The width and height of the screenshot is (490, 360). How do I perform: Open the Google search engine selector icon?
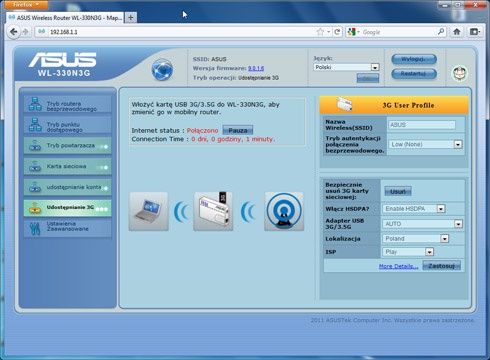352,32
